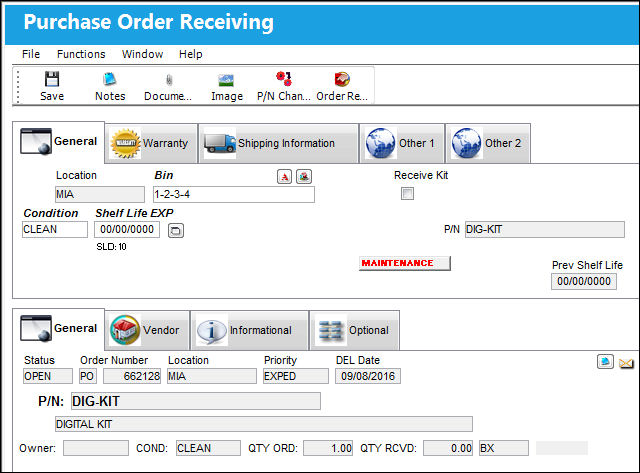Click the large P/N: DIG-KIT field
This screenshot has height=473, width=640.
coord(196,401)
